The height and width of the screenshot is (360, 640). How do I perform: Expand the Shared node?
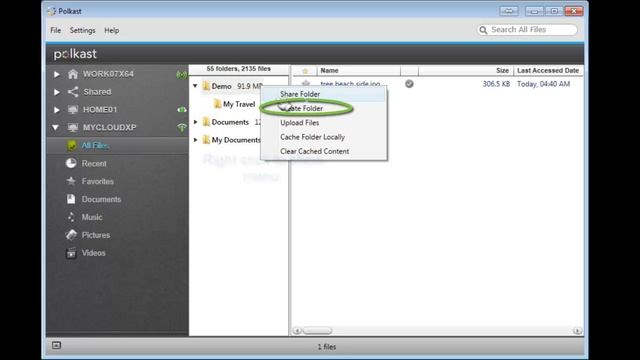tap(57, 92)
